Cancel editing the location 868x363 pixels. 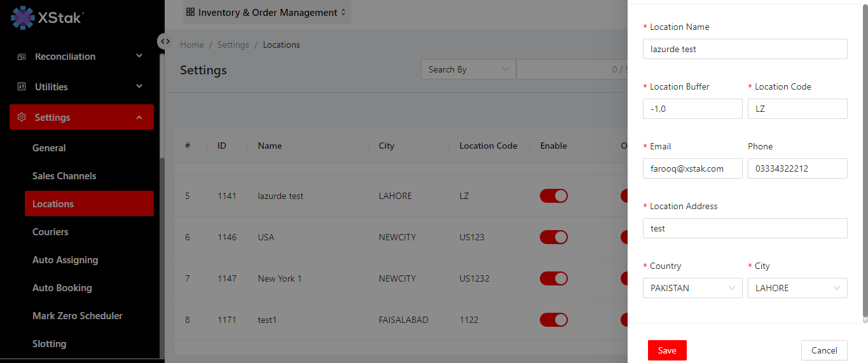pyautogui.click(x=824, y=350)
